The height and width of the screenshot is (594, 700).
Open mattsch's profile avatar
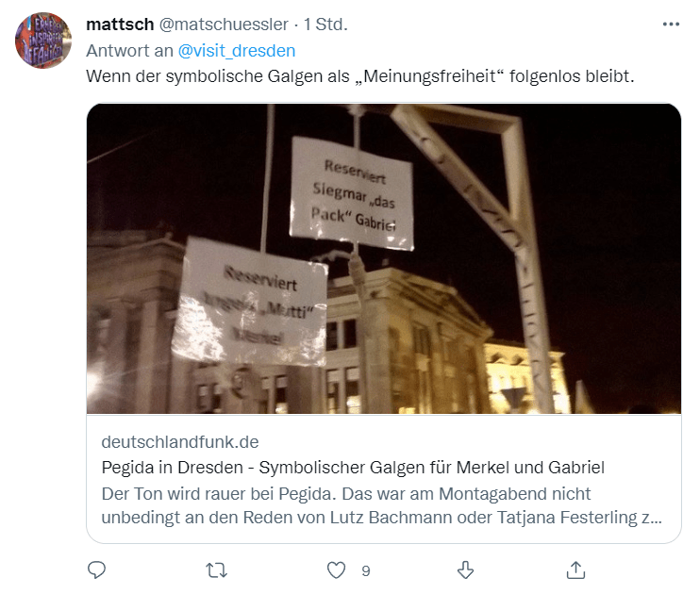42,41
